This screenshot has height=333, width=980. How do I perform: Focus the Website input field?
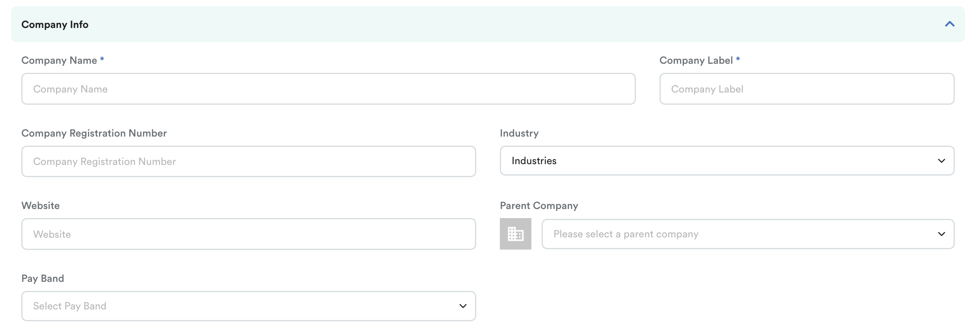(x=248, y=234)
